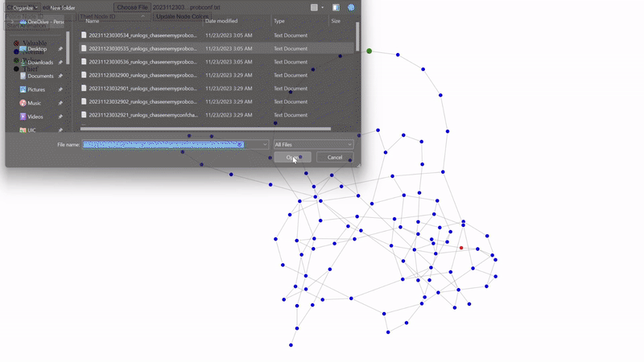Click the pin icon next to Downloads
The width and height of the screenshot is (644, 362).
(60, 63)
